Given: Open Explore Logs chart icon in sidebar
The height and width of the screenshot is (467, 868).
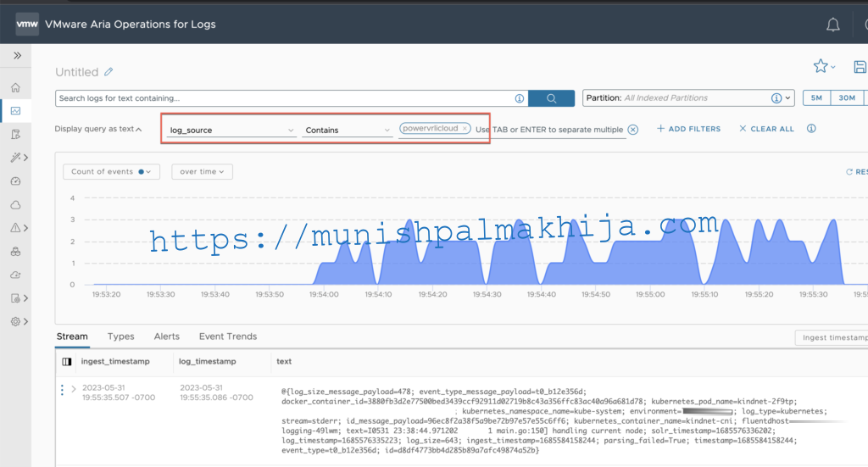Looking at the screenshot, I should (15, 111).
